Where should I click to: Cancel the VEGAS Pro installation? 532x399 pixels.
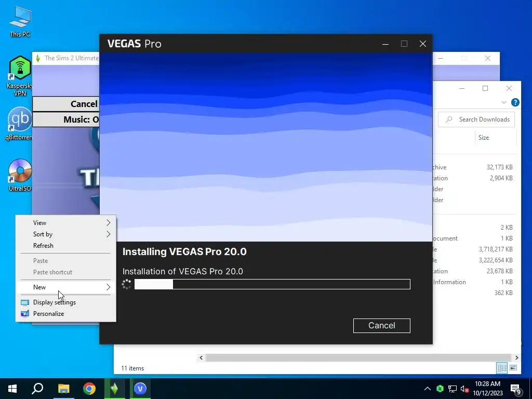click(382, 325)
